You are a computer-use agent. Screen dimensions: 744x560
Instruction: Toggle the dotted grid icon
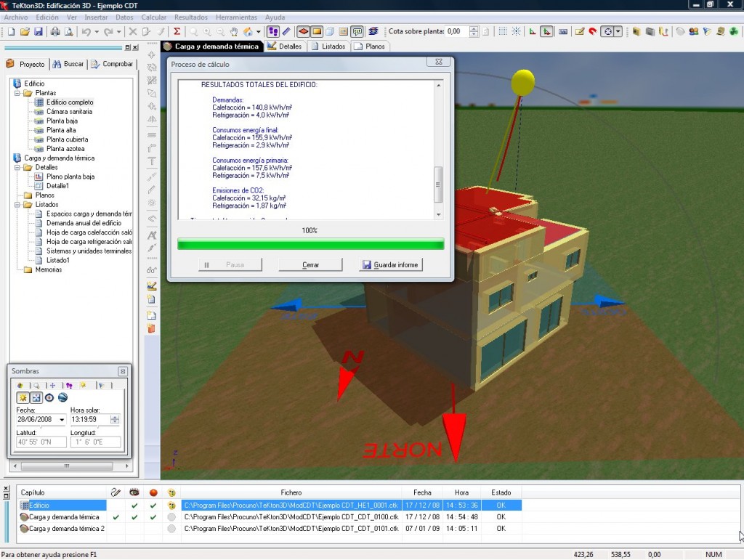[503, 32]
